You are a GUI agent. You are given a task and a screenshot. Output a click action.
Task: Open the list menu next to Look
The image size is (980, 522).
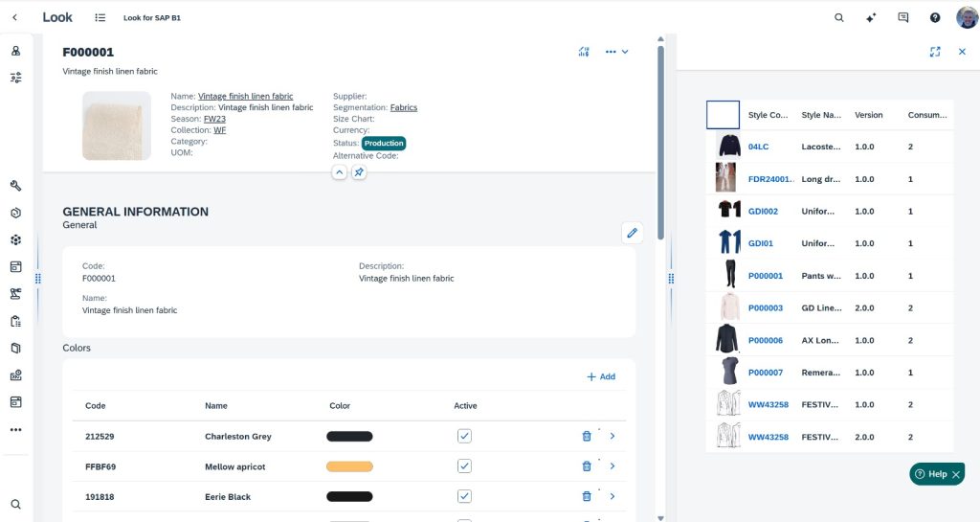click(x=100, y=17)
